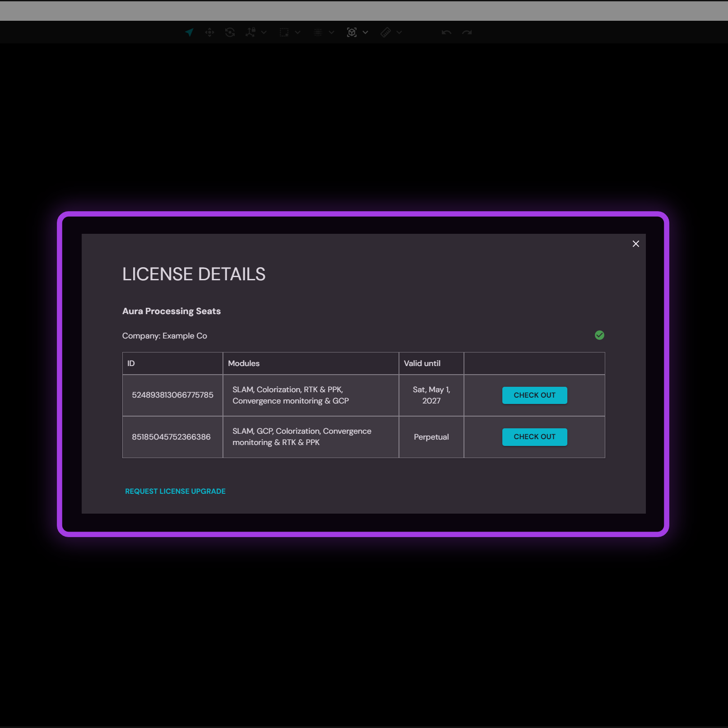Open the selection tool dropdown arrow
728x728 pixels.
pos(298,32)
